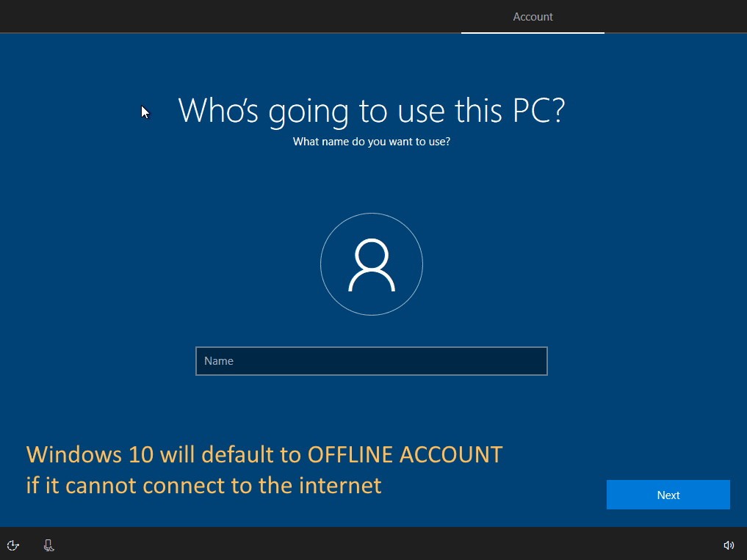Click the underline beneath the Account tab

(x=533, y=33)
